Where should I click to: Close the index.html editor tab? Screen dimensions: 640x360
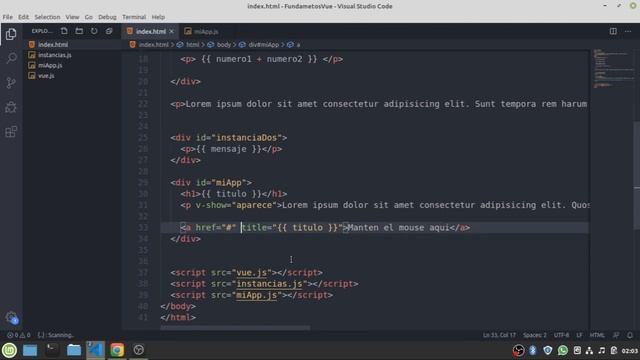click(171, 31)
